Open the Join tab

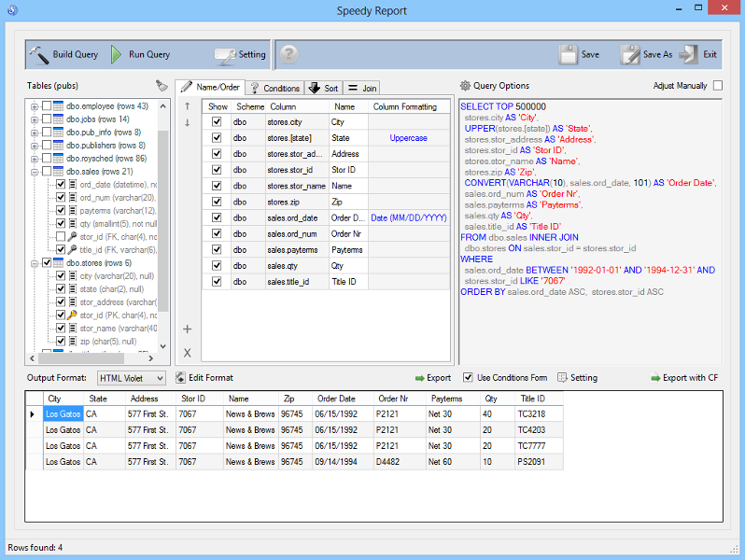362,88
